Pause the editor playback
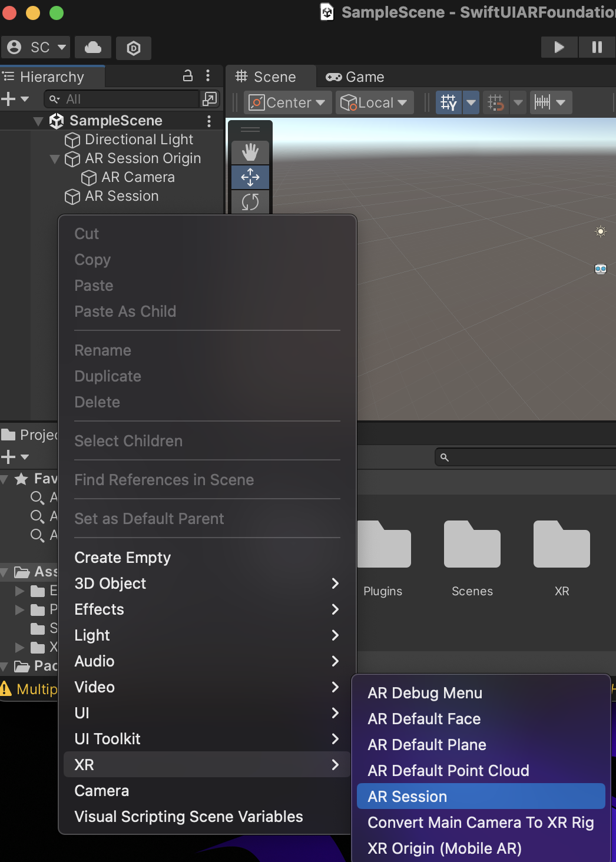616x862 pixels. (x=597, y=47)
